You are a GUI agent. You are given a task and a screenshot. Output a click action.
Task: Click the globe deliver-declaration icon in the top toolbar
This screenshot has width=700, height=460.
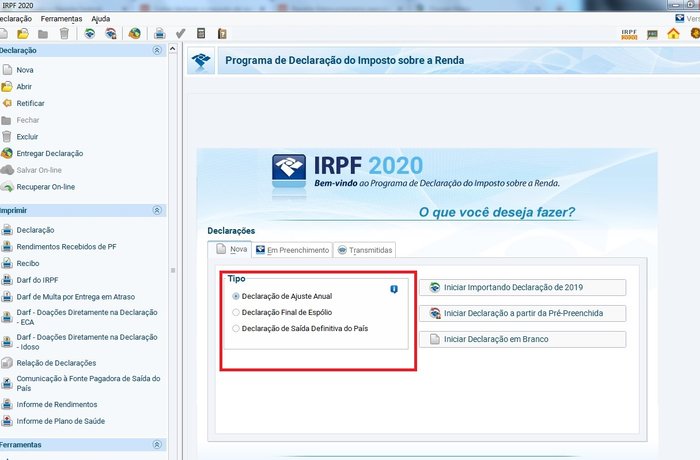[134, 33]
